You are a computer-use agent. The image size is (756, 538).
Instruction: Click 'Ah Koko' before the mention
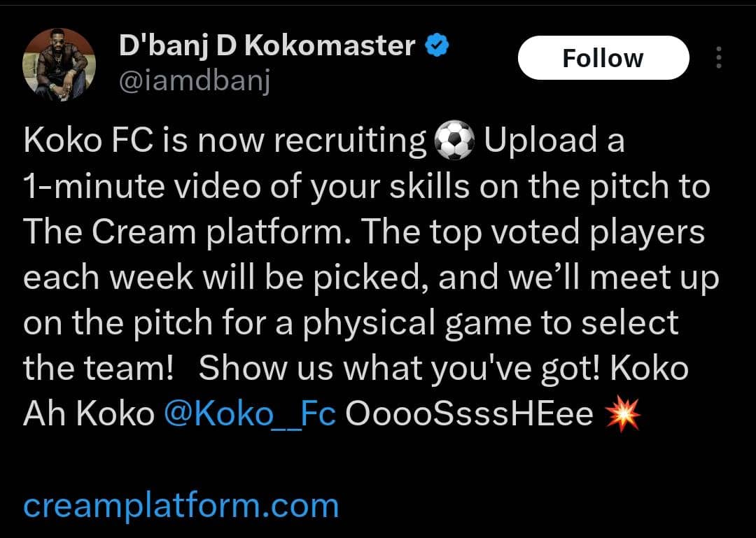pos(89,414)
